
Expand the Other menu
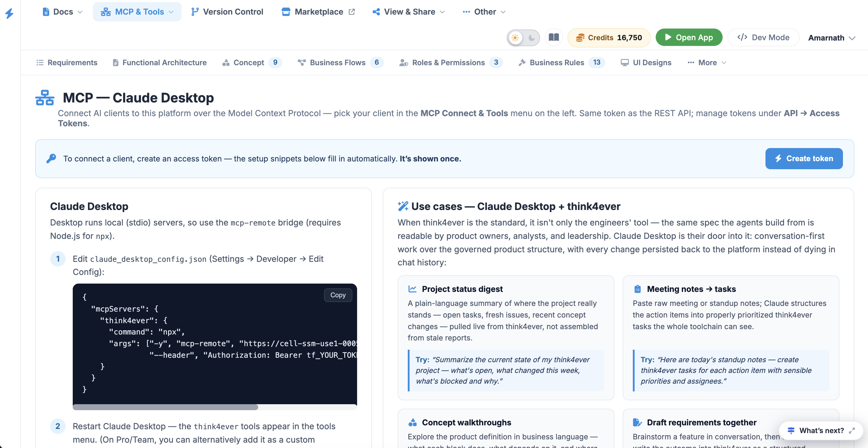coord(484,12)
